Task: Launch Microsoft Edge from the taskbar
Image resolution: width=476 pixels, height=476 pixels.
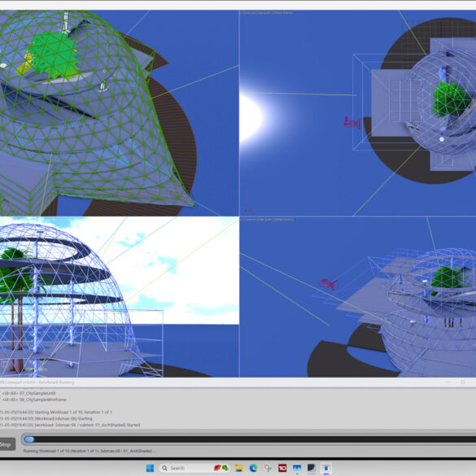Action: coord(254,468)
